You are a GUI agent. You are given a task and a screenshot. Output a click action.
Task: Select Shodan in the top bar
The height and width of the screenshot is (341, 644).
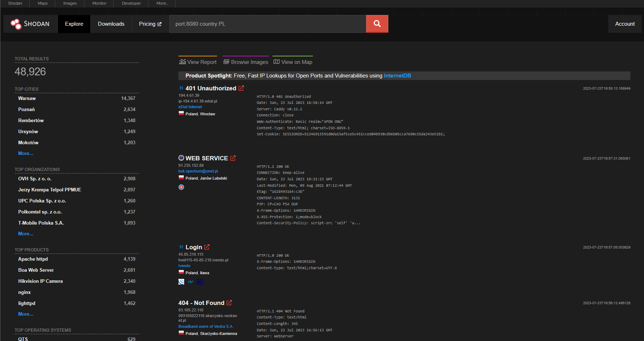coord(15,3)
